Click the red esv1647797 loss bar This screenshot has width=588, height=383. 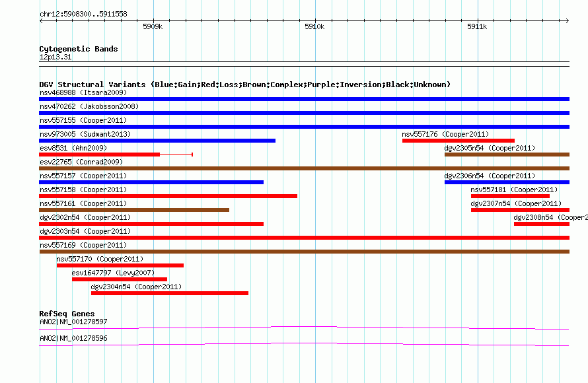[119, 279]
